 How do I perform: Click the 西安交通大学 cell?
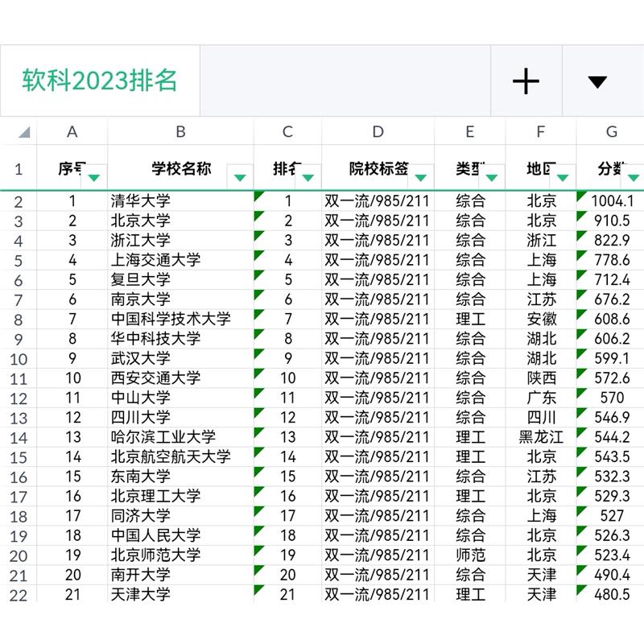point(180,378)
